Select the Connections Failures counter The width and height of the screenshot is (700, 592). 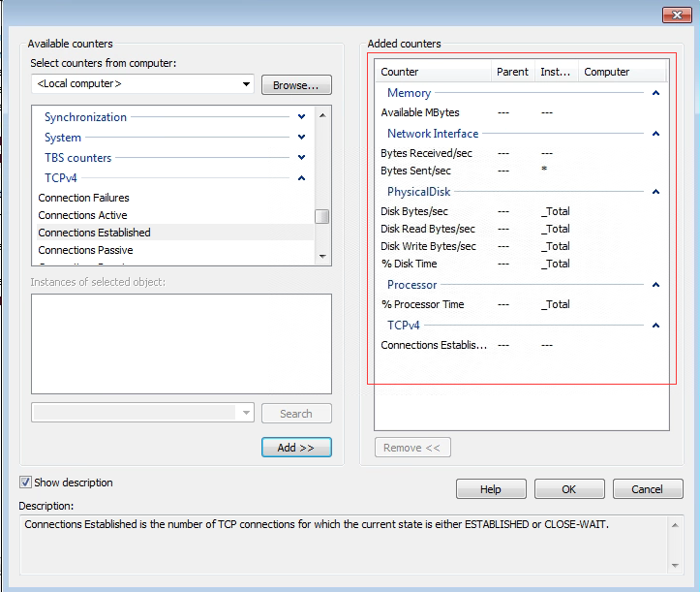pos(83,198)
